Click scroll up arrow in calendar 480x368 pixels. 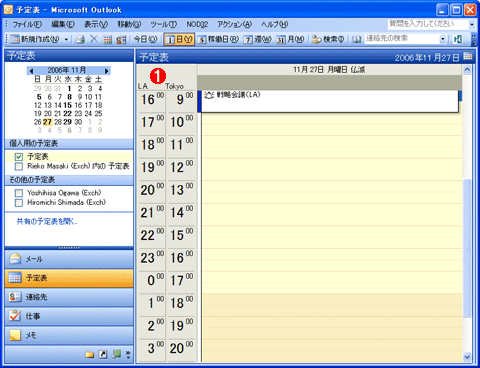[467, 69]
